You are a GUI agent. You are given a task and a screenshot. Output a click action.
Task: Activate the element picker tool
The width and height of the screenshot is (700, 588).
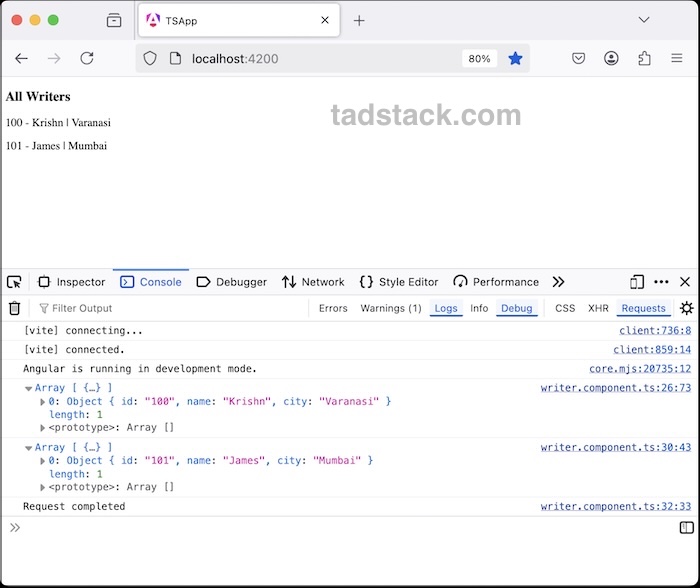click(14, 282)
